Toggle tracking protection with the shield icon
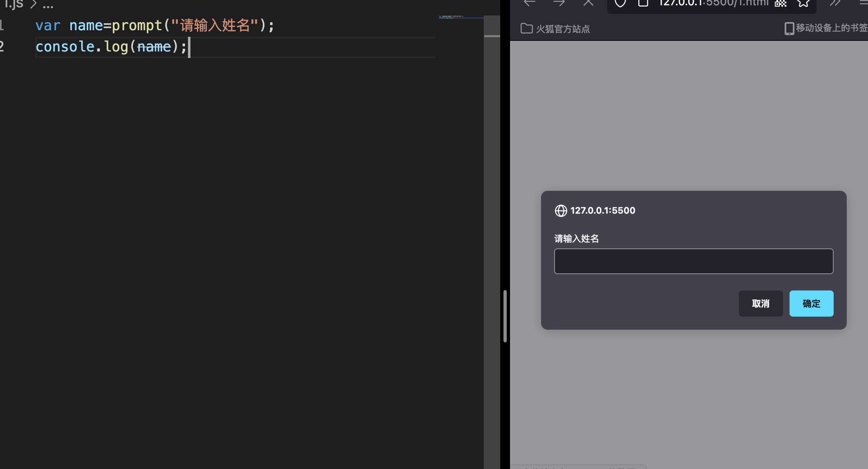The height and width of the screenshot is (469, 868). coord(620,3)
